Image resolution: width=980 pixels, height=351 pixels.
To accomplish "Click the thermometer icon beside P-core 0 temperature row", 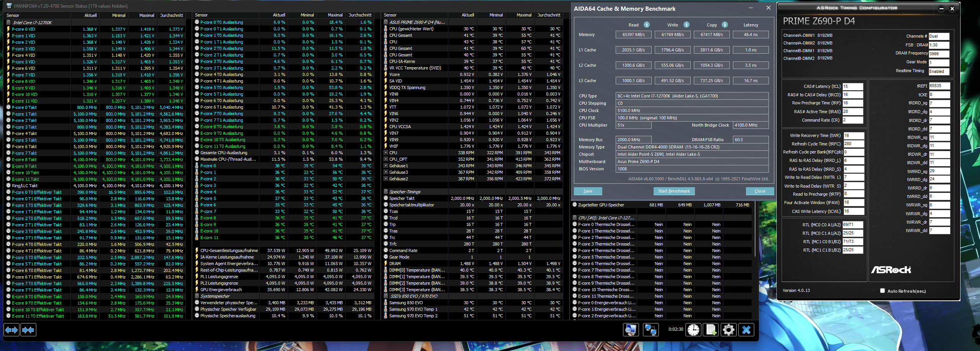I will coord(197,166).
